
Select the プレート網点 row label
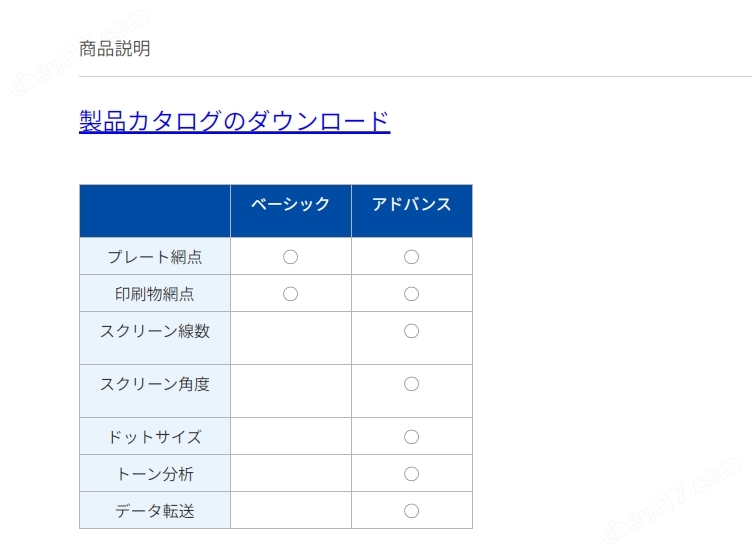pos(155,257)
